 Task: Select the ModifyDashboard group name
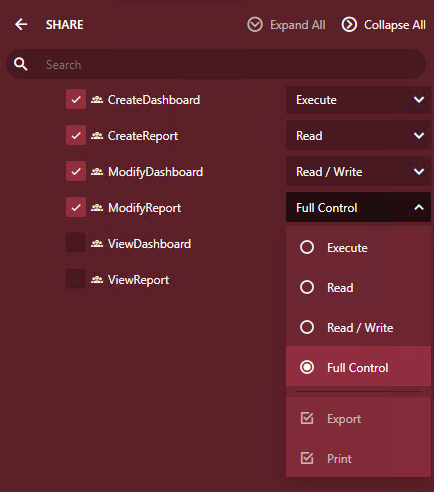click(x=155, y=172)
